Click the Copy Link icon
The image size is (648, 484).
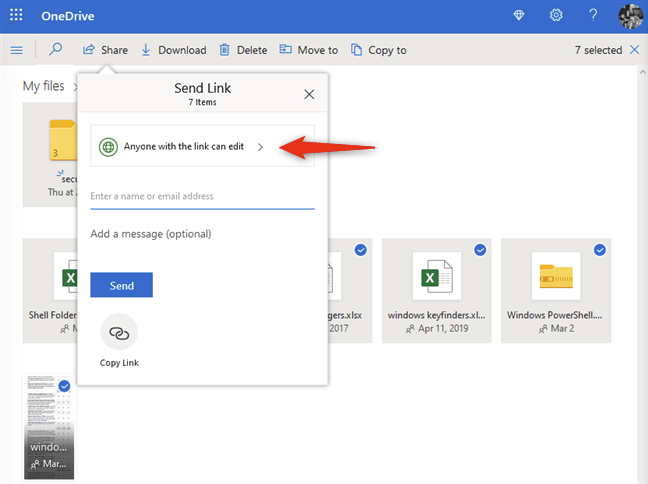[x=119, y=332]
